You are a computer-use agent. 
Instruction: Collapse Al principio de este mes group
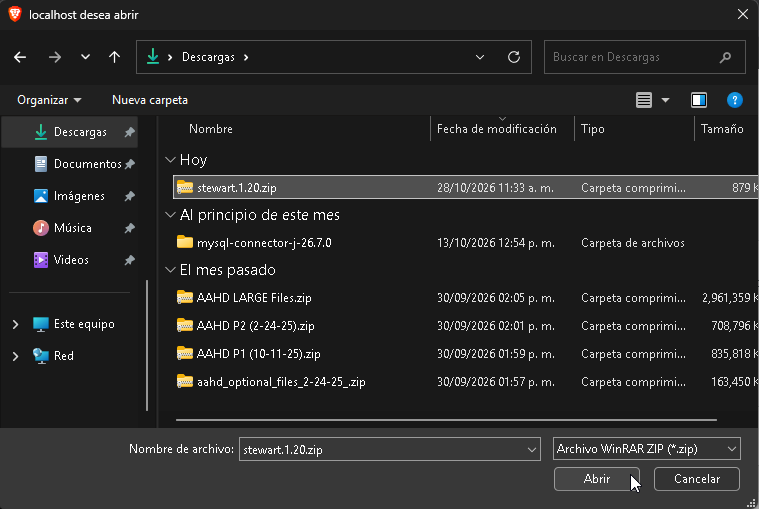(170, 215)
